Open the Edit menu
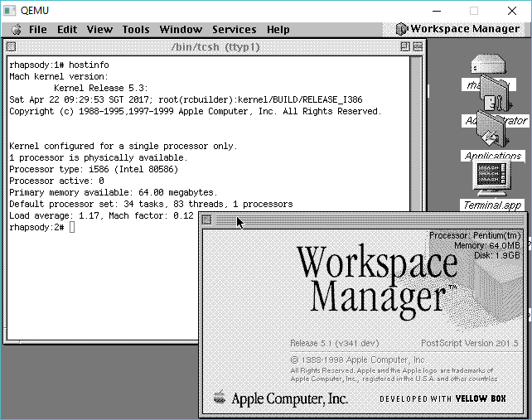This screenshot has height=420, width=532. 67,29
